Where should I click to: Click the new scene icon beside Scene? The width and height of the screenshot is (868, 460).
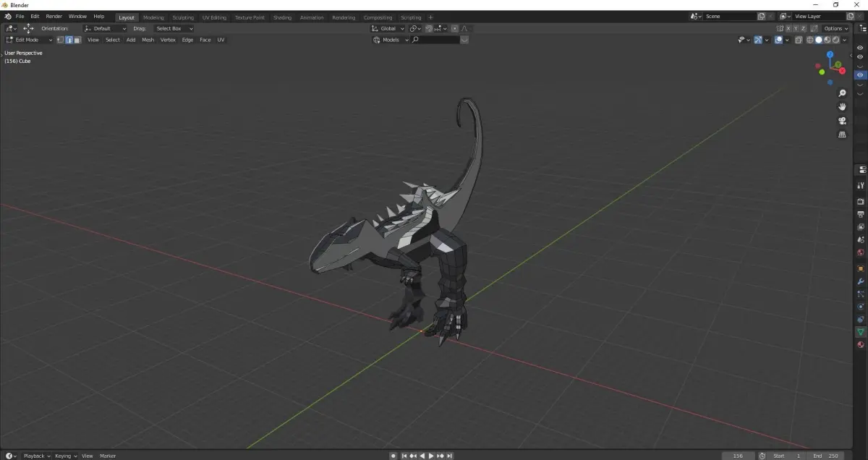pos(761,17)
